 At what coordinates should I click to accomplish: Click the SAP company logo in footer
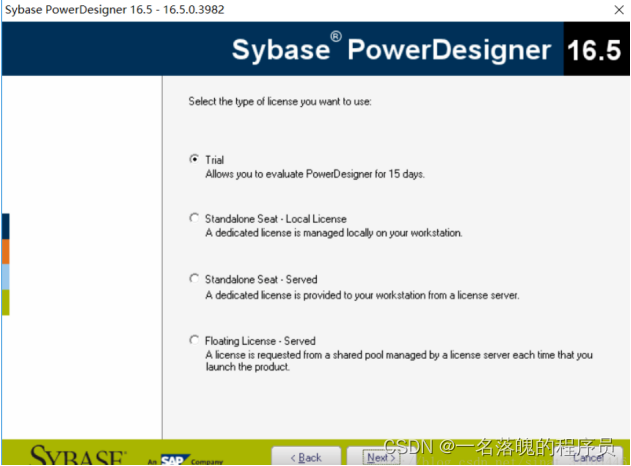pos(175,460)
